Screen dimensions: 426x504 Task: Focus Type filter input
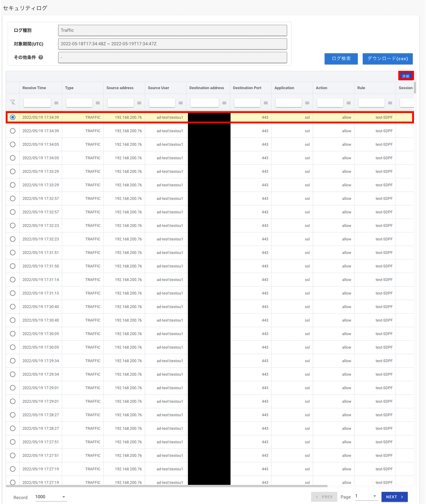(79, 103)
